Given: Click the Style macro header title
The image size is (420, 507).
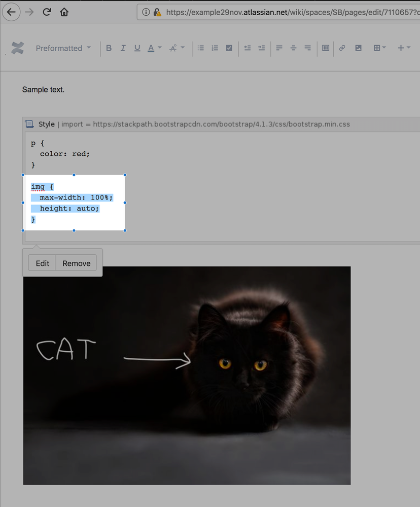Looking at the screenshot, I should click(47, 124).
